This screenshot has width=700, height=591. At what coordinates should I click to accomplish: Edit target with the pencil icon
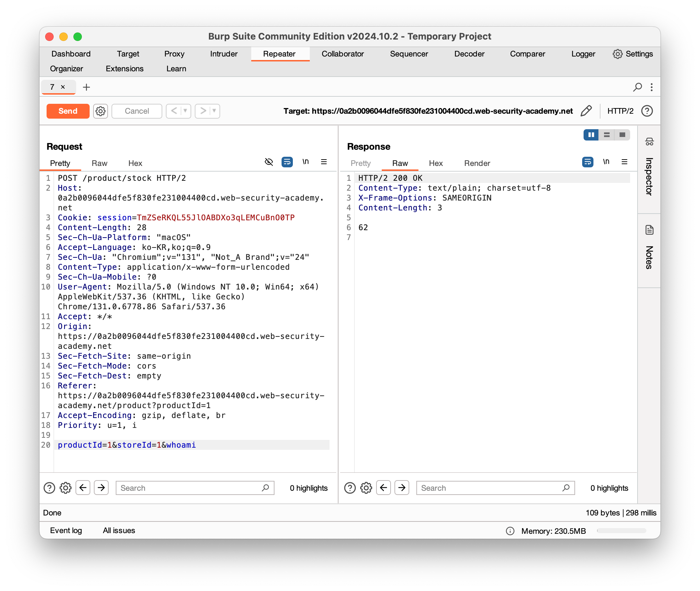tap(586, 111)
